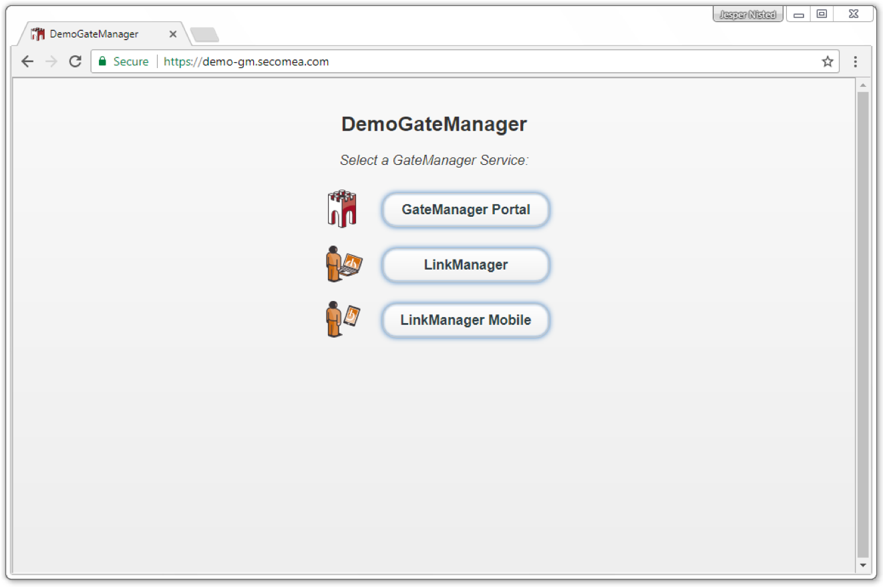This screenshot has height=588, width=883.
Task: Click the vertical scrollbar thumb
Action: pos(863,325)
